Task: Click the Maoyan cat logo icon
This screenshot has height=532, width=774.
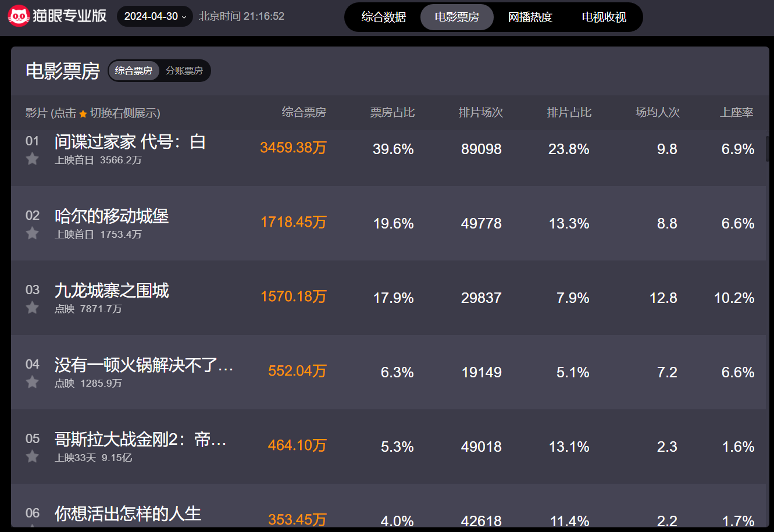Action: (19, 16)
